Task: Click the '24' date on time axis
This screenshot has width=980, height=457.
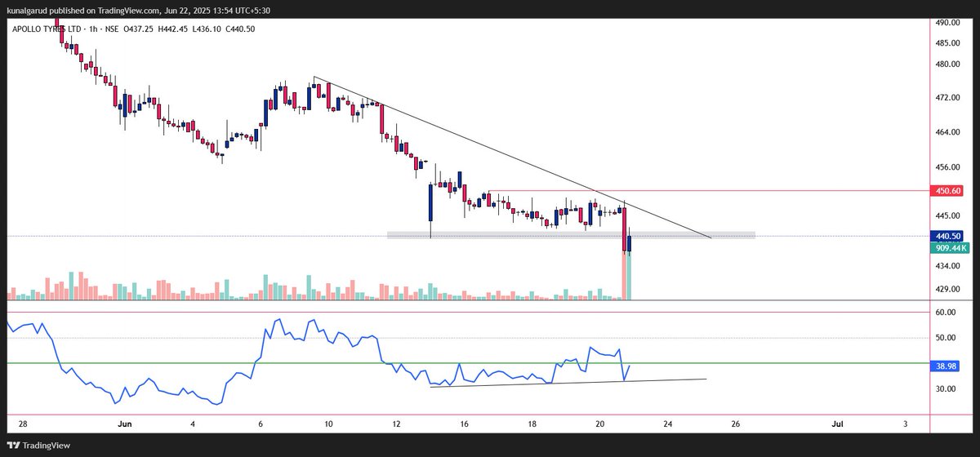Action: 668,424
